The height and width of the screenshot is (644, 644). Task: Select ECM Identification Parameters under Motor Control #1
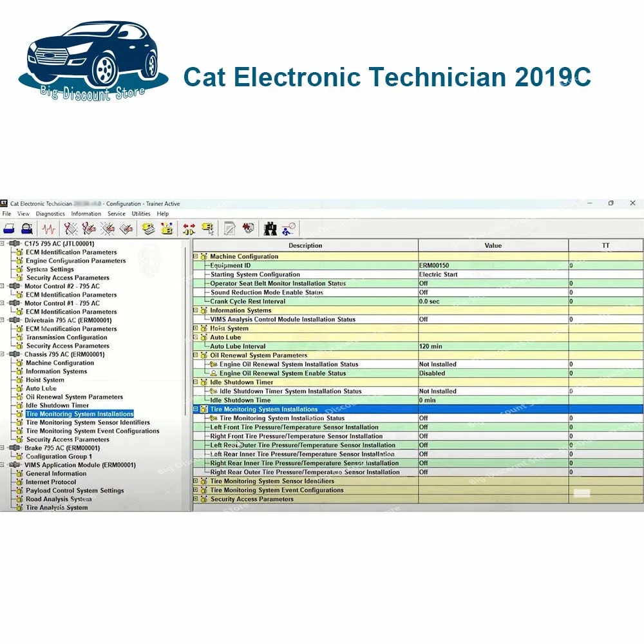click(x=71, y=312)
